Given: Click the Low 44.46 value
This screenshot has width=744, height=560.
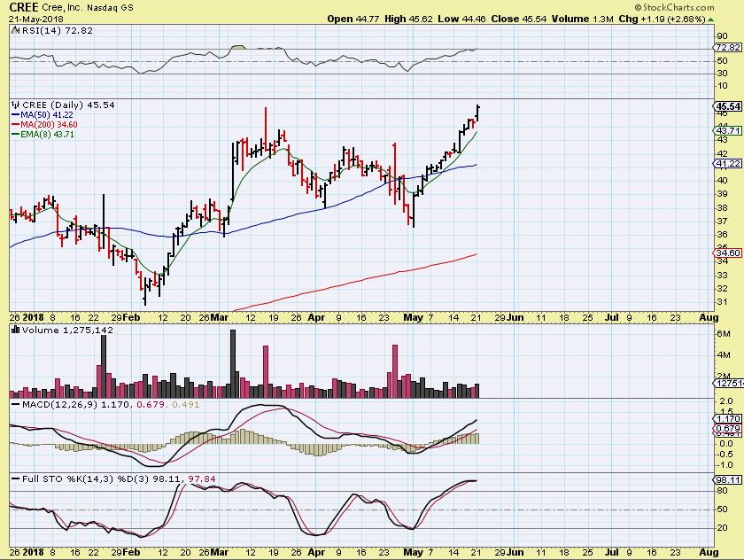Looking at the screenshot, I should 461,19.
